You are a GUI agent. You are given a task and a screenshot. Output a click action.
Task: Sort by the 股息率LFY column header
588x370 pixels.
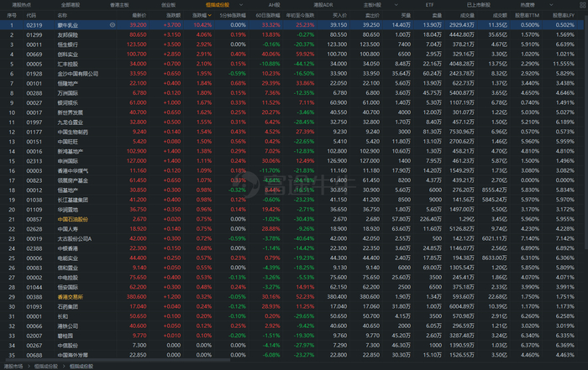[x=564, y=15]
